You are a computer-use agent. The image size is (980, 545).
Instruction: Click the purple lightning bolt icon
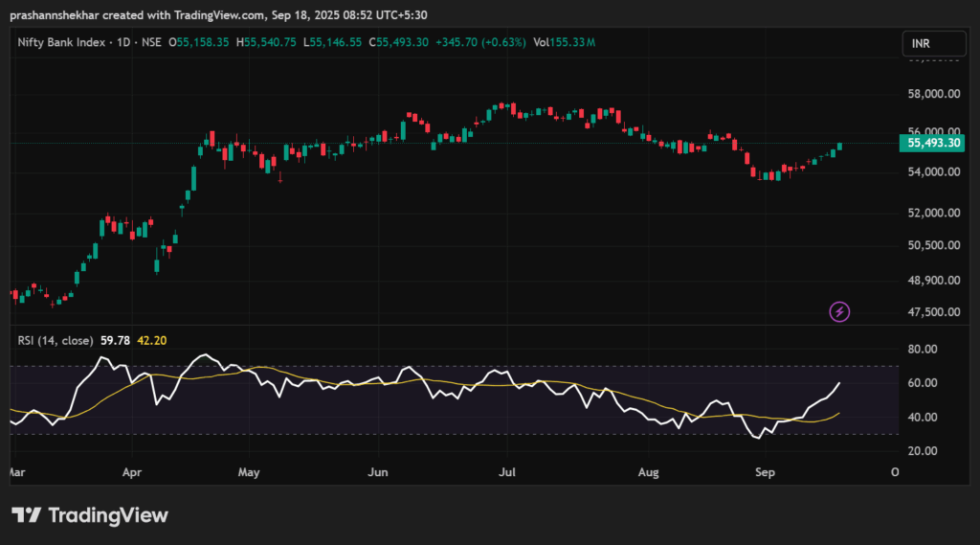[x=839, y=311]
